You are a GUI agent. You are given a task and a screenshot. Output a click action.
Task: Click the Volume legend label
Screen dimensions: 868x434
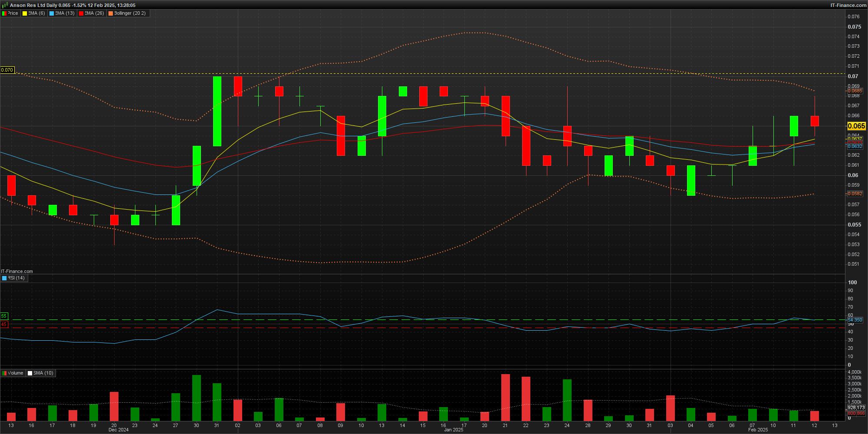coord(15,373)
